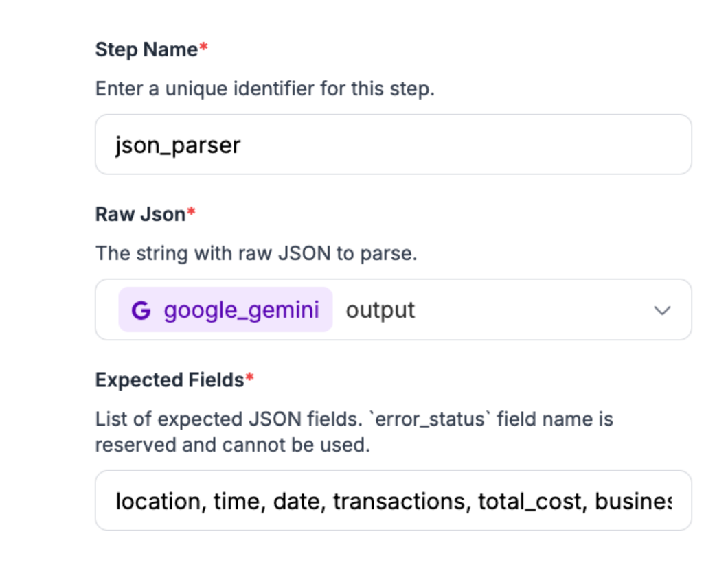Click the Raw Json label
This screenshot has height=571, width=728.
pos(140,214)
